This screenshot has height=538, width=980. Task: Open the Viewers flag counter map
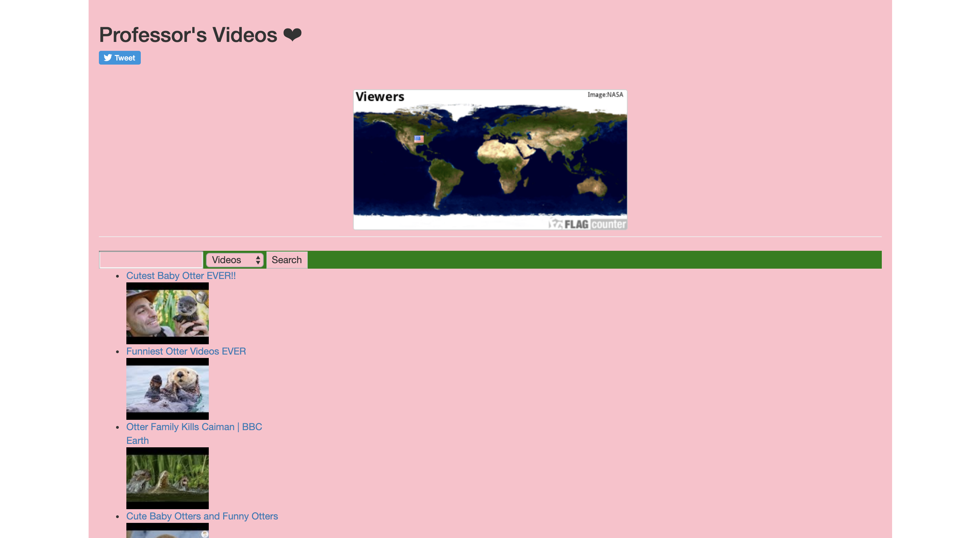[x=490, y=159]
